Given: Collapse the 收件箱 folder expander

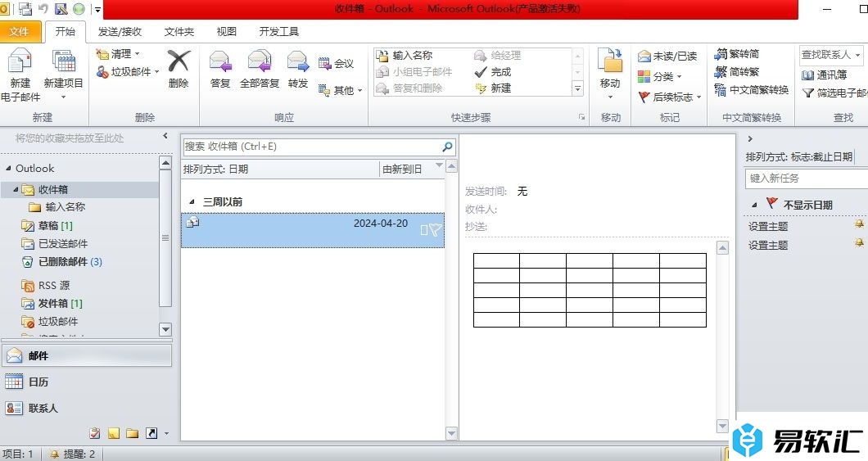Looking at the screenshot, I should pyautogui.click(x=16, y=189).
